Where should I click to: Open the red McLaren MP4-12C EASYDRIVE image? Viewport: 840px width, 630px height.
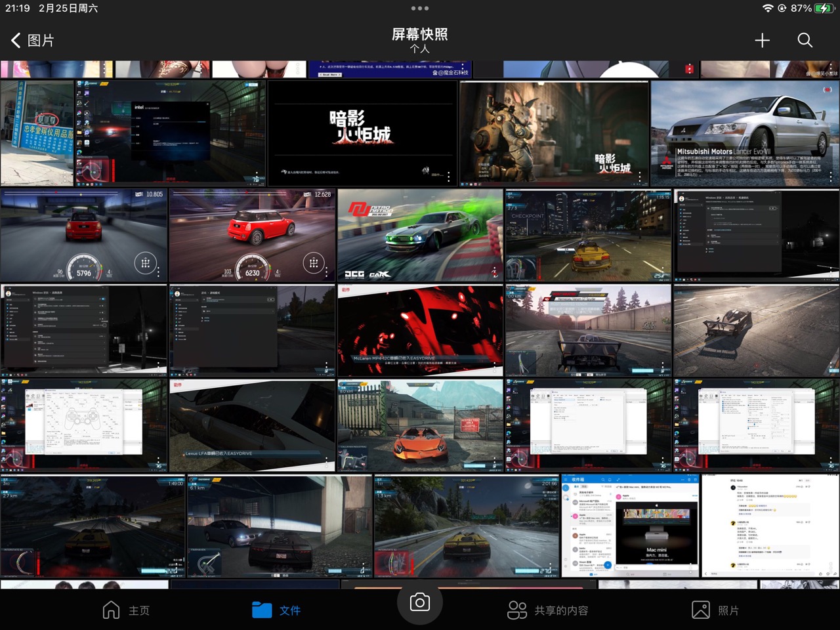(x=421, y=330)
